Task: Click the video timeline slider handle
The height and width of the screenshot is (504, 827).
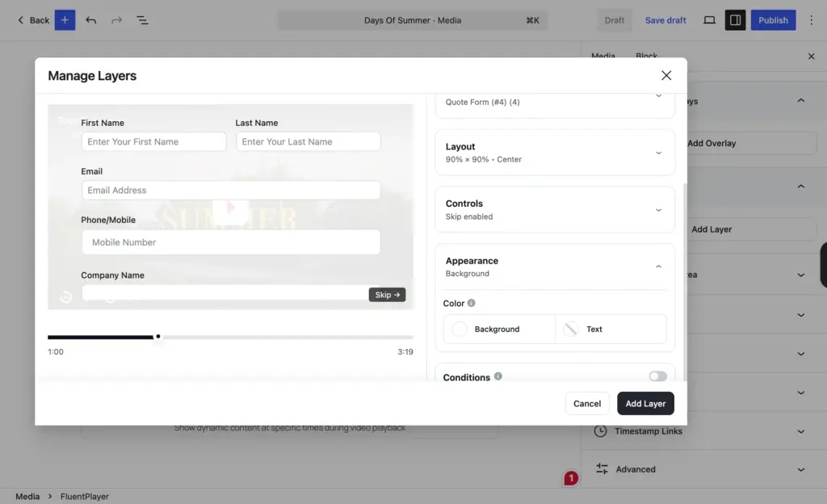Action: pos(157,336)
